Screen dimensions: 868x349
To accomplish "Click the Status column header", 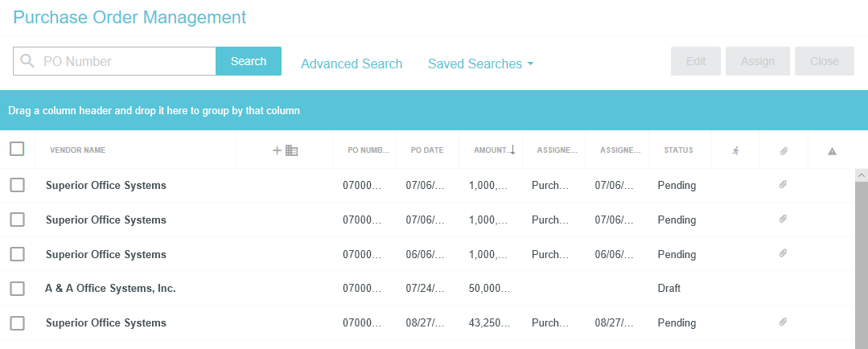I will [x=678, y=150].
